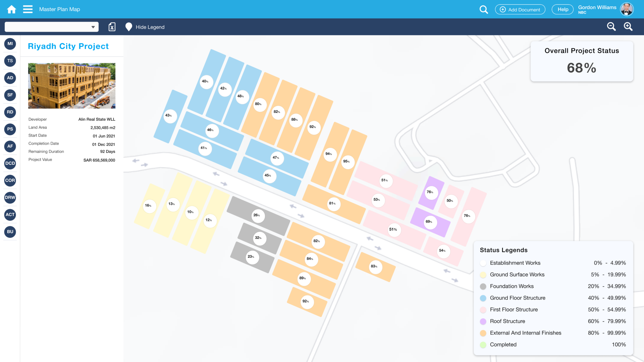
Task: Select the DRW icon in the sidebar
Action: (10, 198)
